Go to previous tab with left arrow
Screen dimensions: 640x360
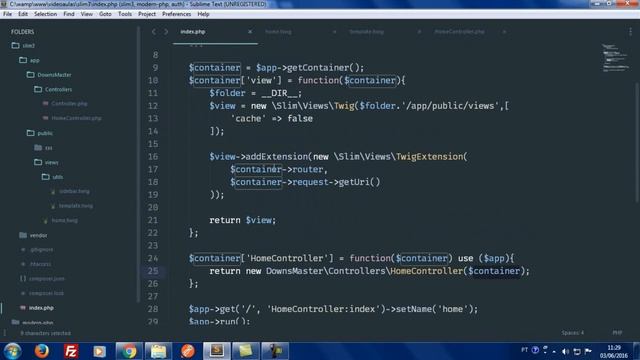154,32
